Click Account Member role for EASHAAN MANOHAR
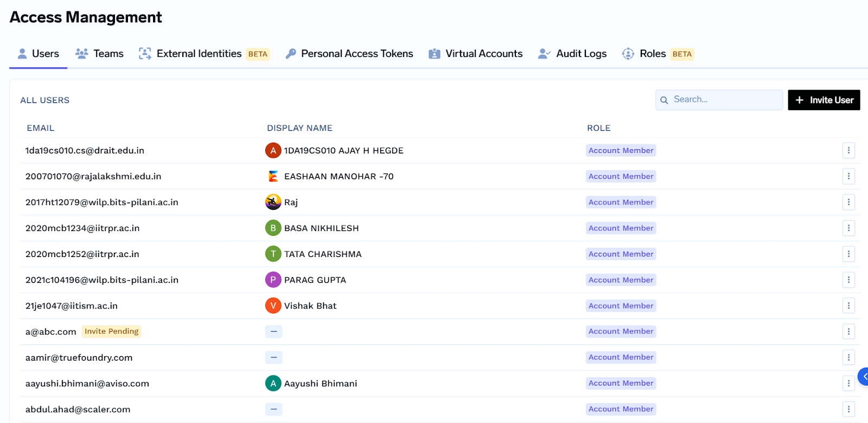Screen dimensions: 868x423 (x=621, y=176)
